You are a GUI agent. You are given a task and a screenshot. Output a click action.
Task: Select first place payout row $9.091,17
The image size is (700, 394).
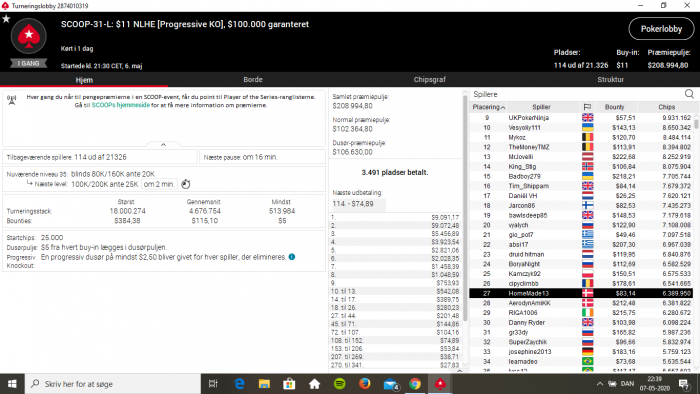395,217
